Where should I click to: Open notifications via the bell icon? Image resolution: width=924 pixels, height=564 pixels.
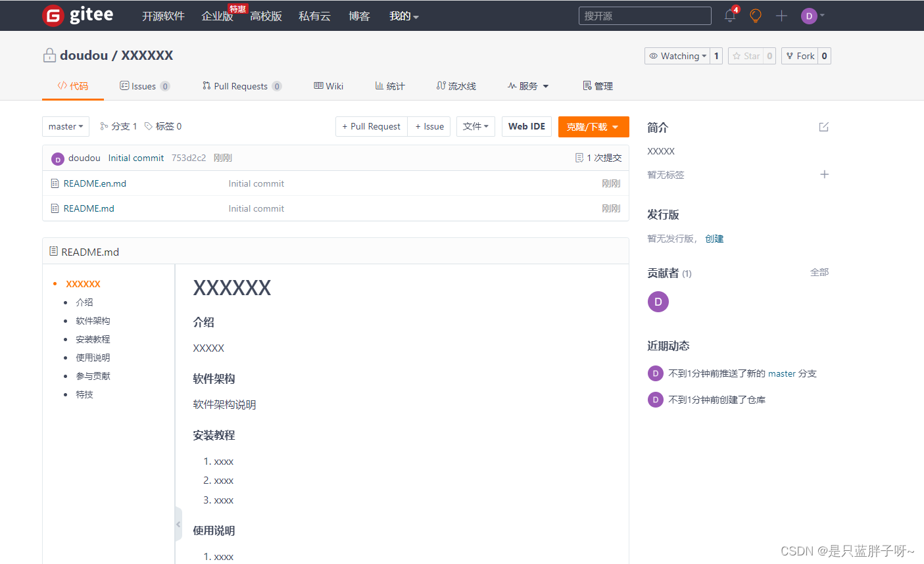click(x=729, y=16)
